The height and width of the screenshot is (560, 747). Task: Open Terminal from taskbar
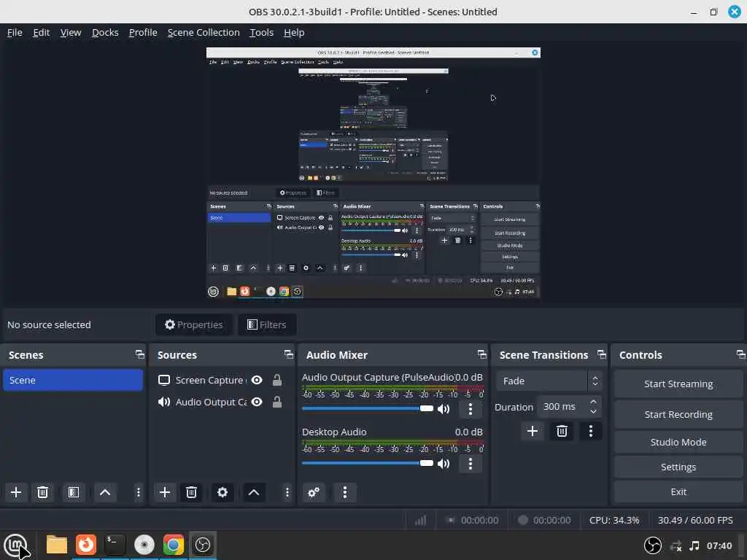115,545
